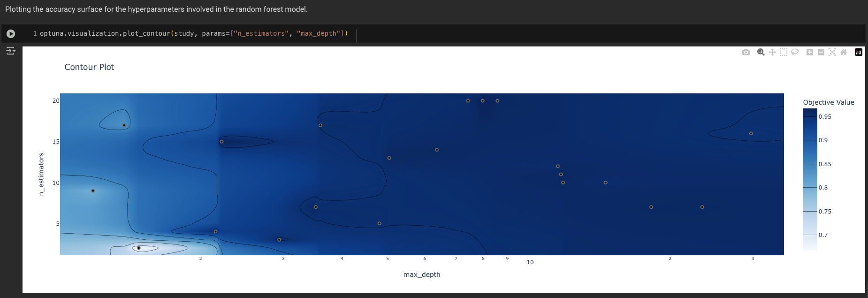This screenshot has height=298, width=868.
Task: Reset axes with the home icon
Action: point(843,52)
